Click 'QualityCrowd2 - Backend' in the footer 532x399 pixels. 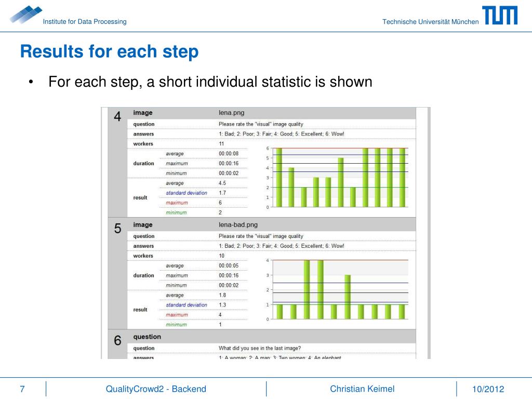(x=156, y=389)
